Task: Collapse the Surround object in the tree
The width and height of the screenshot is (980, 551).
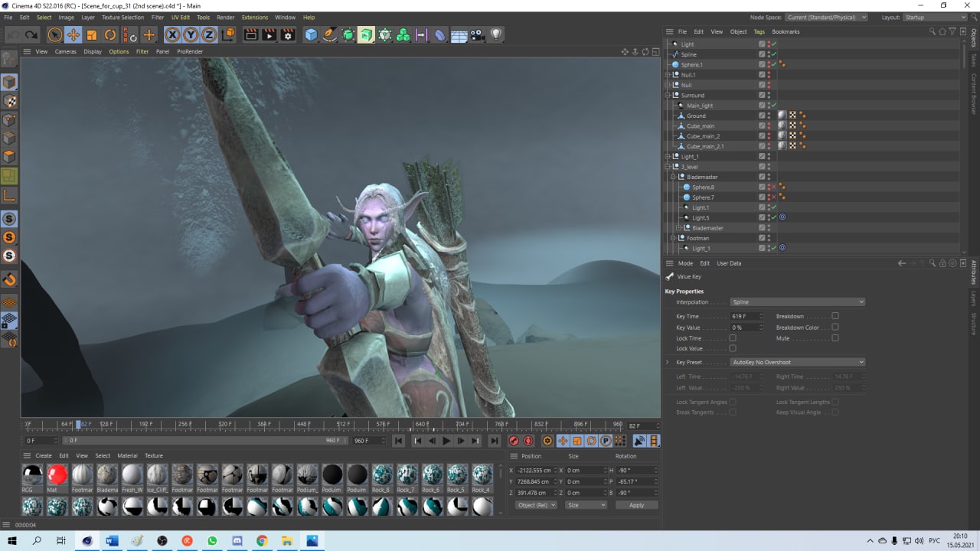Action: pos(668,96)
